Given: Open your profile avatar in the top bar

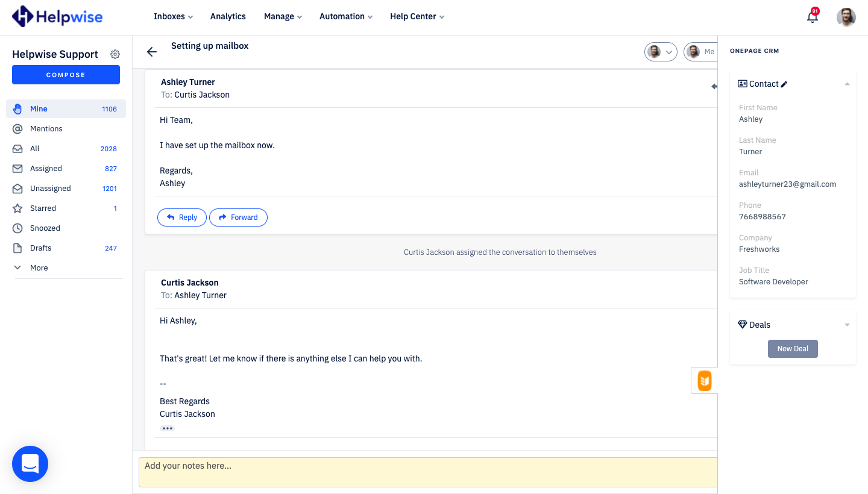Looking at the screenshot, I should click(846, 17).
